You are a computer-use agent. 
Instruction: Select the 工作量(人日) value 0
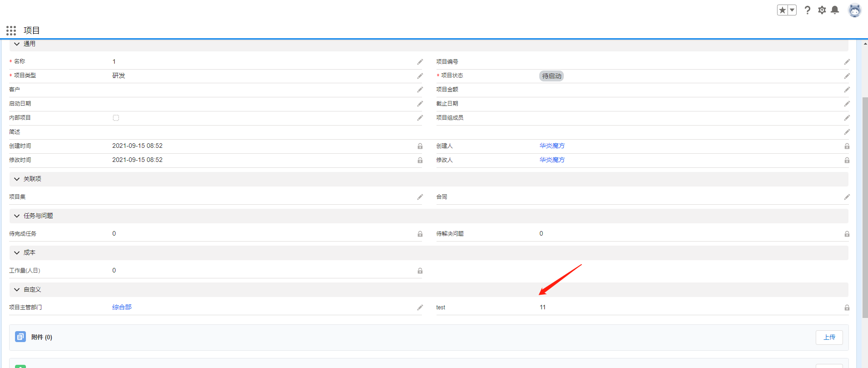pyautogui.click(x=114, y=271)
